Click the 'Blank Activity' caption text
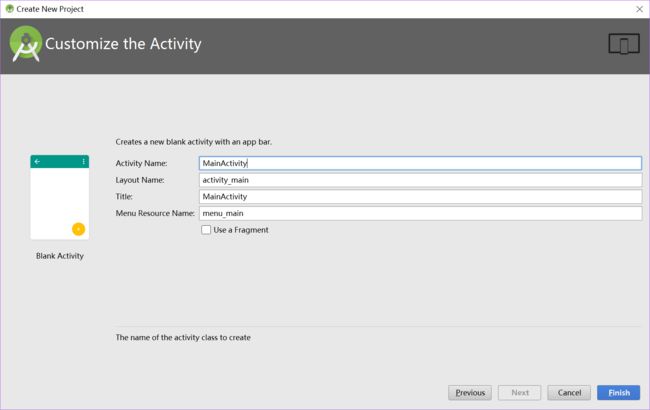The height and width of the screenshot is (410, 650). (x=60, y=256)
